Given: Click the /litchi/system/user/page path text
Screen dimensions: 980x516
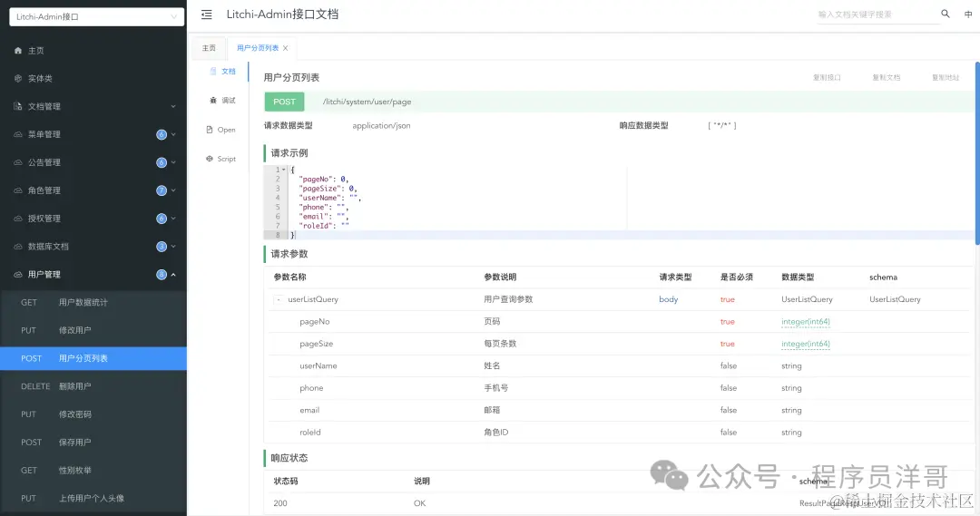Looking at the screenshot, I should 367,102.
